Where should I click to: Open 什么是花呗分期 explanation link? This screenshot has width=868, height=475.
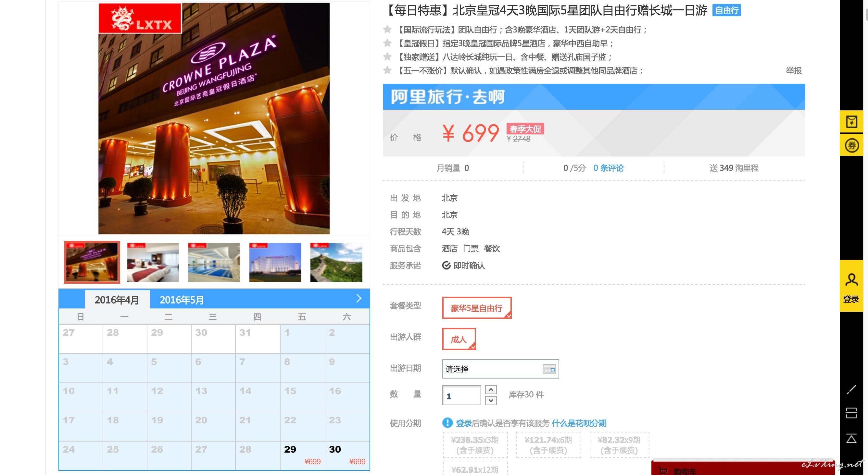[x=579, y=423]
